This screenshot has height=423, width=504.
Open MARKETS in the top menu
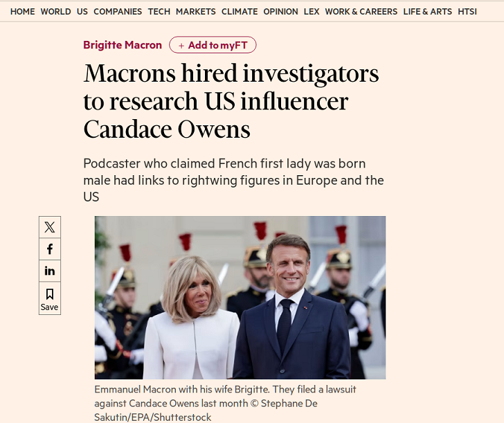[196, 12]
